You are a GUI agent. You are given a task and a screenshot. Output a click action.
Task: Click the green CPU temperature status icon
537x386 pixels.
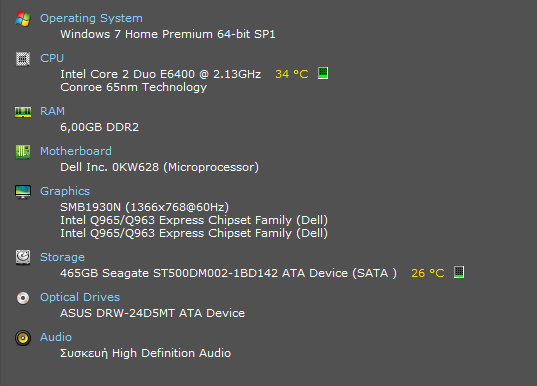pos(323,73)
